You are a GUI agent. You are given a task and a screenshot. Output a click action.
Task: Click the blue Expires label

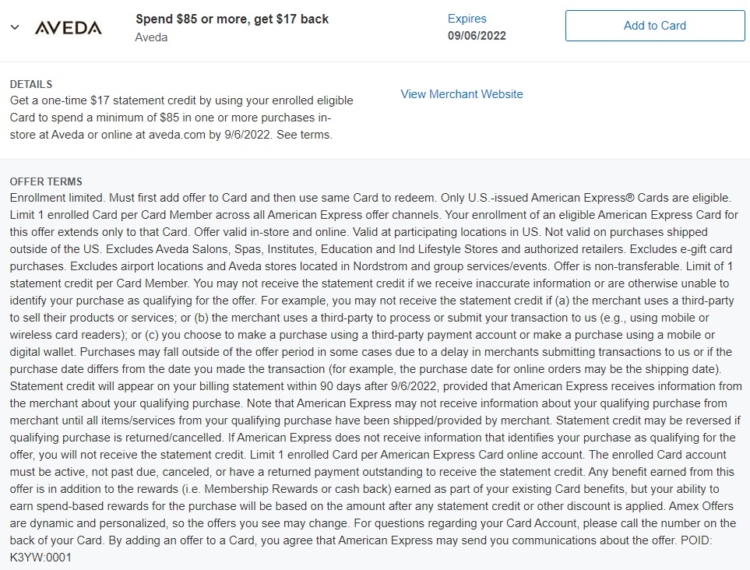pos(467,19)
